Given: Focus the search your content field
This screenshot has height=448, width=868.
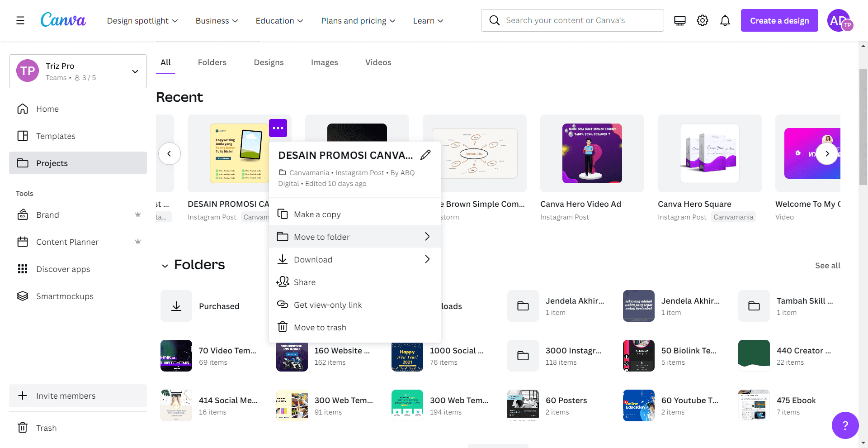Looking at the screenshot, I should (x=572, y=20).
